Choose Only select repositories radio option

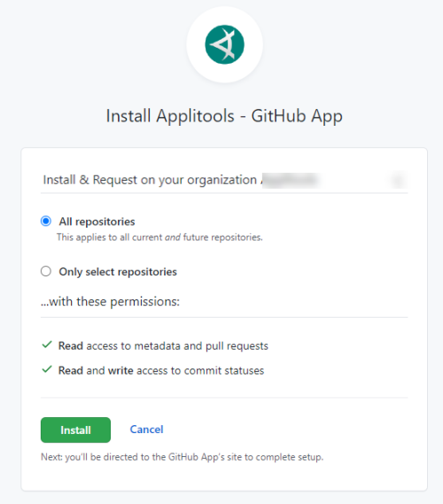(46, 271)
